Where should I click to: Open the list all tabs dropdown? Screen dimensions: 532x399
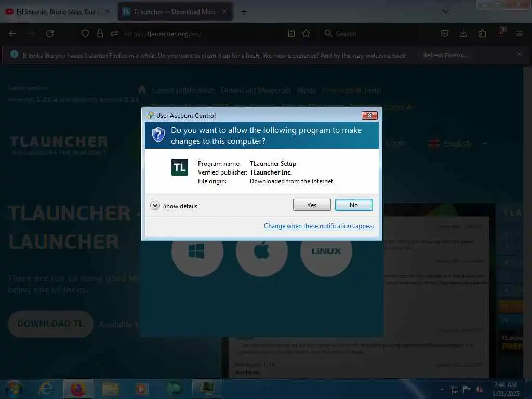[446, 11]
